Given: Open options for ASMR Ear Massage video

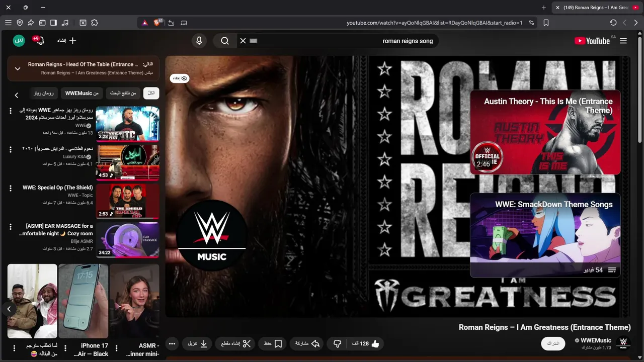Looking at the screenshot, I should coord(11,227).
